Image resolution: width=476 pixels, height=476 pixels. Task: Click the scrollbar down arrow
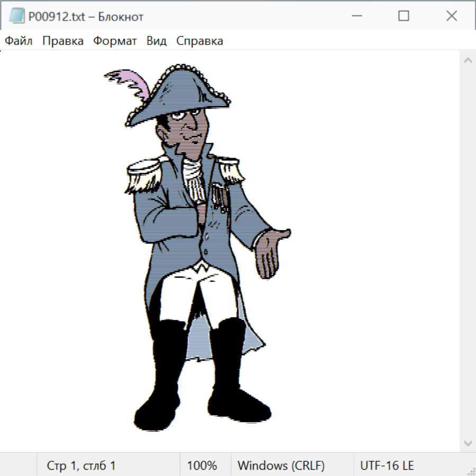468,443
